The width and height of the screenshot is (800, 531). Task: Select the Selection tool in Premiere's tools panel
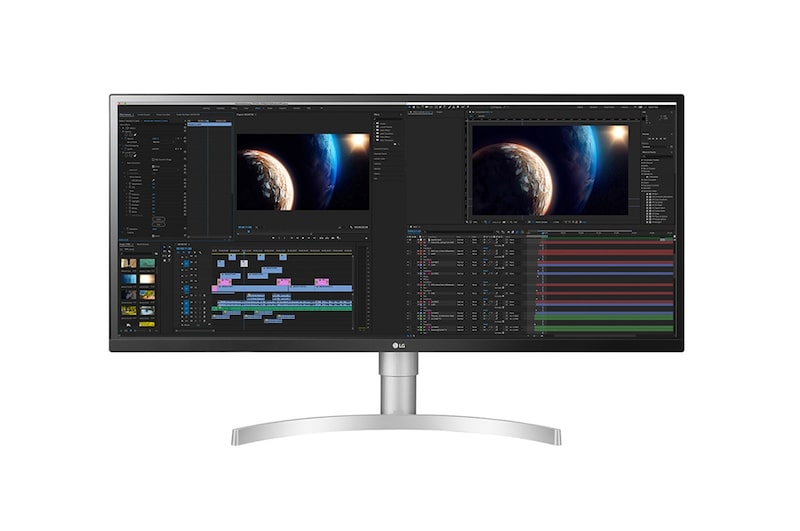click(164, 247)
